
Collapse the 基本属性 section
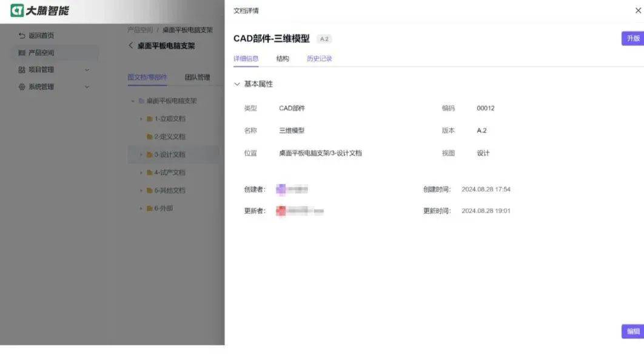(237, 84)
